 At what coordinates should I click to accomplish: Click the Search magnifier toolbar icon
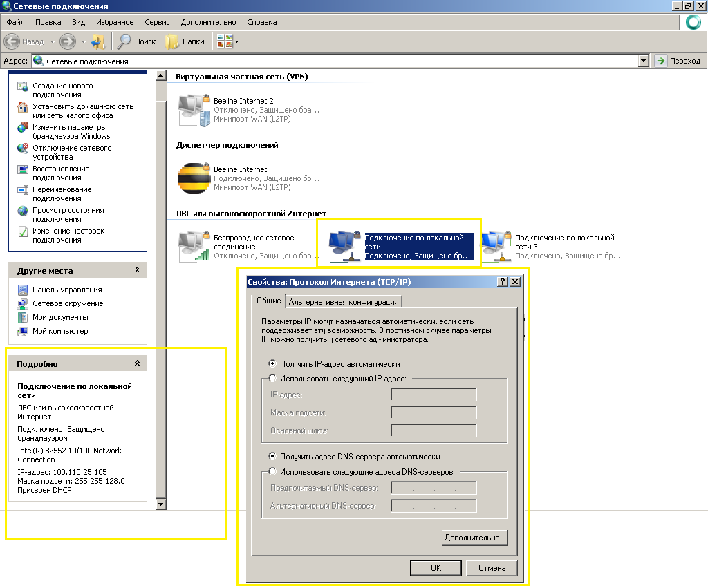(124, 41)
